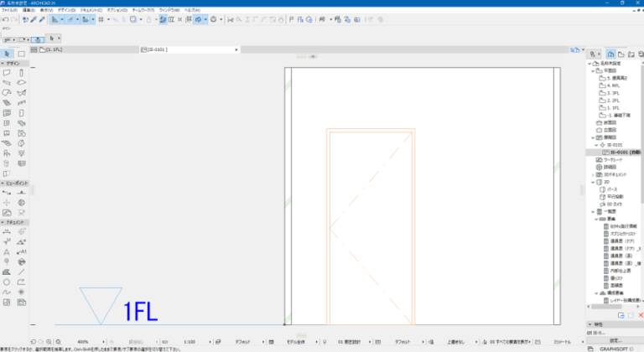The width and height of the screenshot is (644, 352).
Task: Click the Layout Book icon in the Navigator
Action: pos(631,54)
